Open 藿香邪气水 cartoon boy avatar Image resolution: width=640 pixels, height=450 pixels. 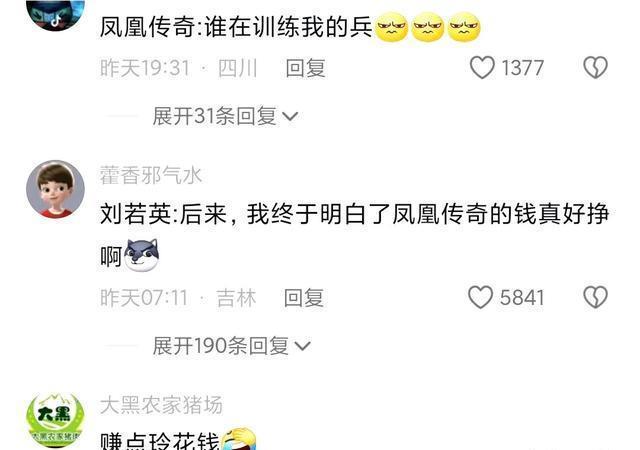click(x=56, y=189)
